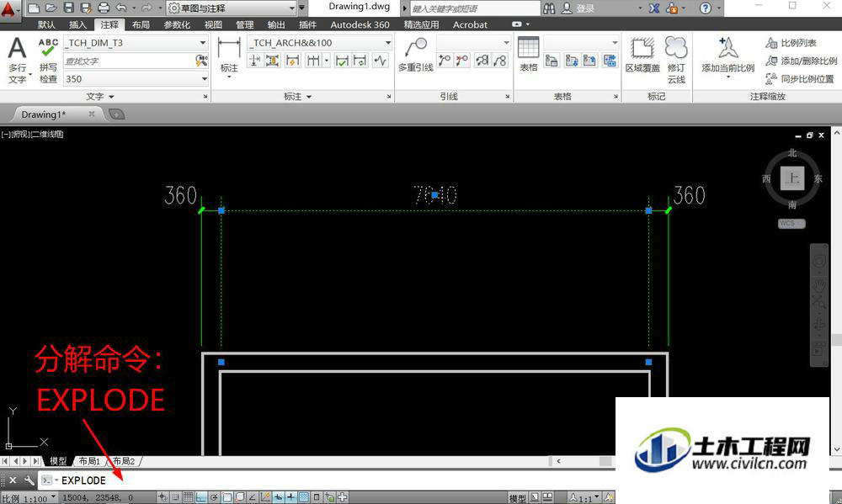Click the 登录 sign-in button

pos(578,8)
